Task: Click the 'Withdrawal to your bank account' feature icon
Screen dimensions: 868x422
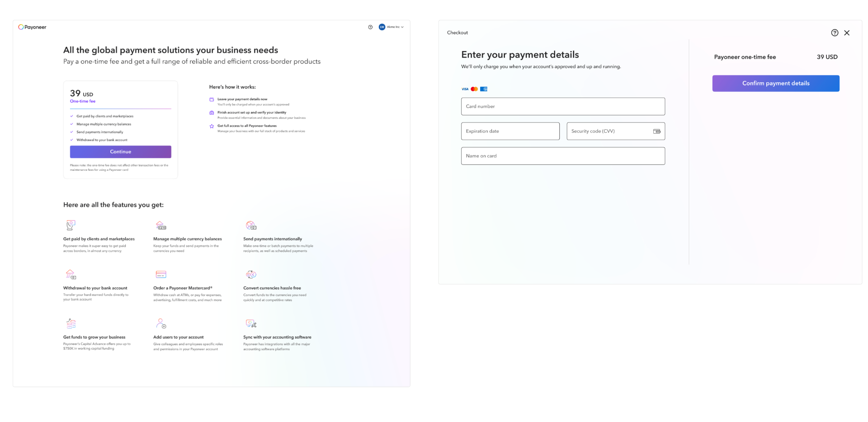Action: point(71,274)
